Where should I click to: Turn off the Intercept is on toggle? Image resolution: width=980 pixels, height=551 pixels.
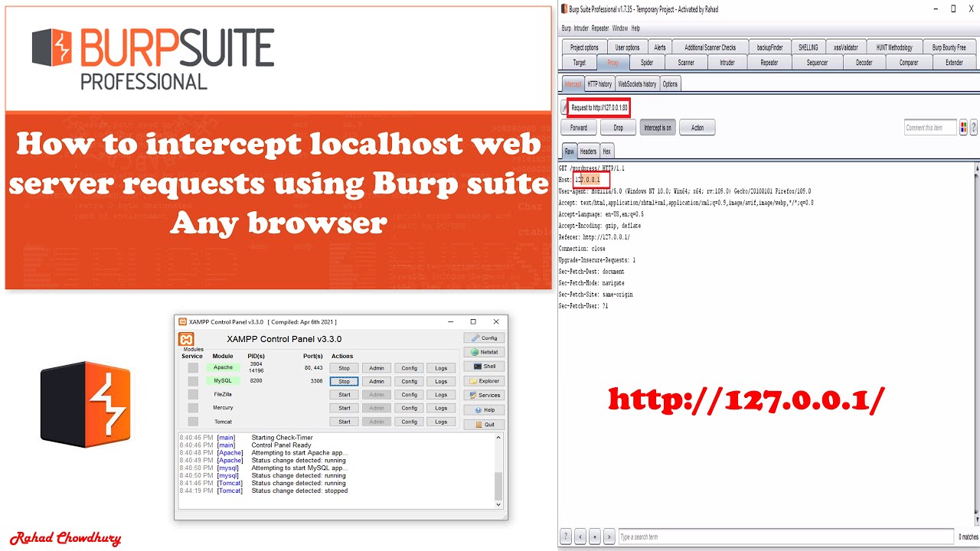click(x=658, y=128)
